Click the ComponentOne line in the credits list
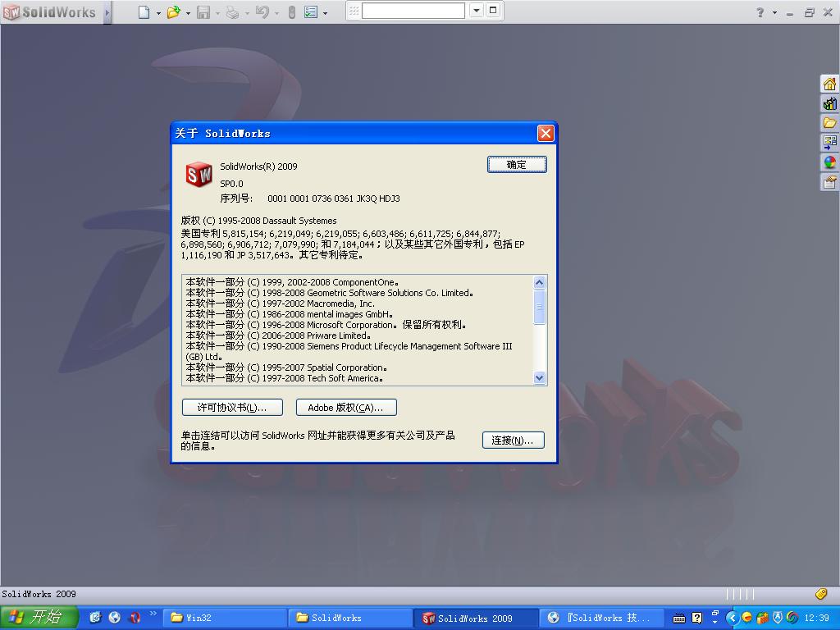840x630 pixels. pos(292,282)
